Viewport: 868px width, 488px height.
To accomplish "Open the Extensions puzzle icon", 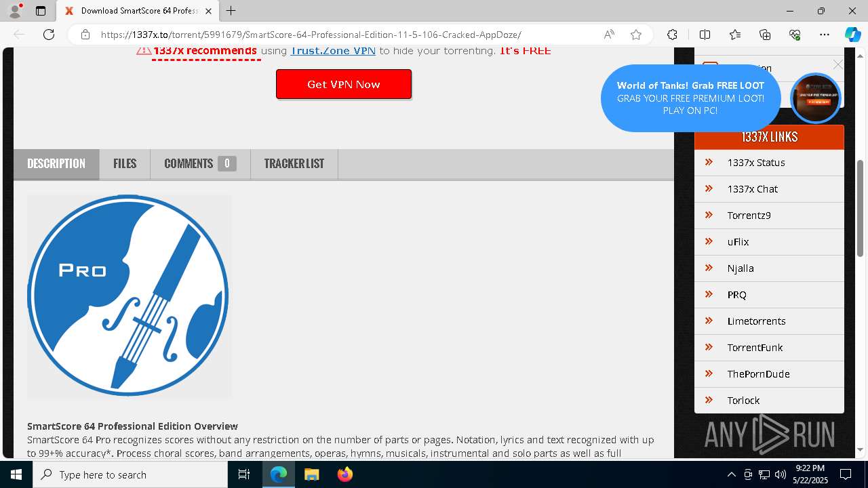I will pyautogui.click(x=672, y=35).
